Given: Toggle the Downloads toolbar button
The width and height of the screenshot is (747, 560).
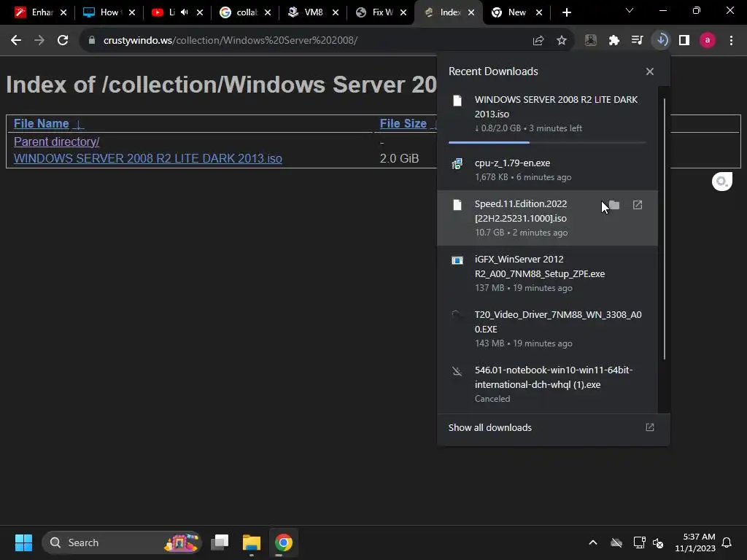Looking at the screenshot, I should click(661, 41).
